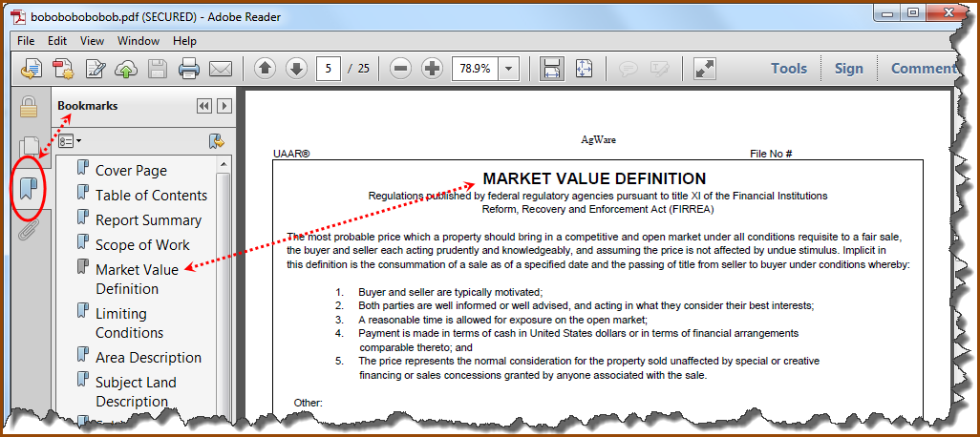This screenshot has width=980, height=437.
Task: Click the page number input field
Action: 329,69
